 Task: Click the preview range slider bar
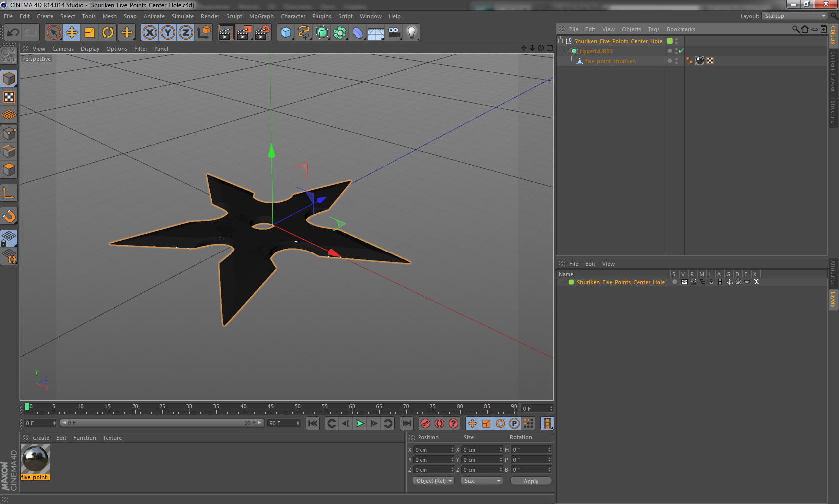[x=162, y=423]
